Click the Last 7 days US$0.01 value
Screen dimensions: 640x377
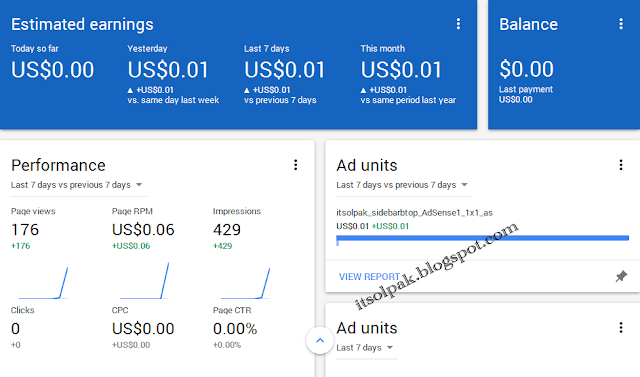pyautogui.click(x=284, y=69)
